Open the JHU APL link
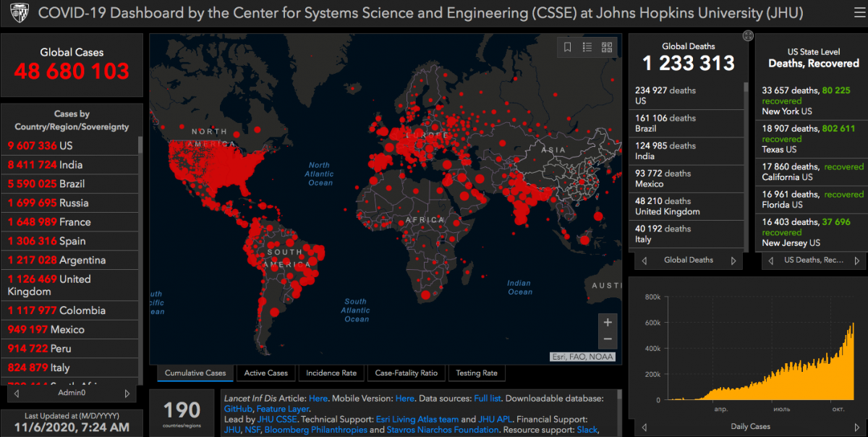The width and height of the screenshot is (868, 437). 495,419
